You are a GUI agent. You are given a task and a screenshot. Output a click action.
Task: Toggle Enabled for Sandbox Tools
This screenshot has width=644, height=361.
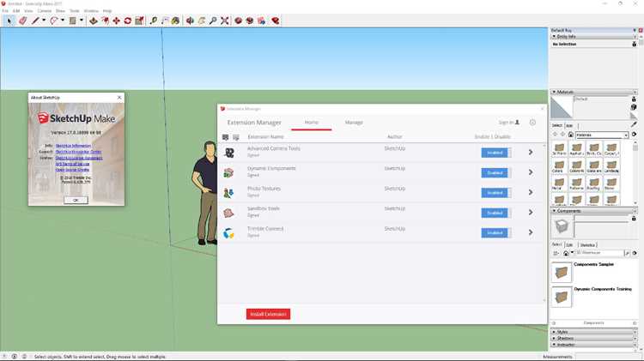pos(495,213)
